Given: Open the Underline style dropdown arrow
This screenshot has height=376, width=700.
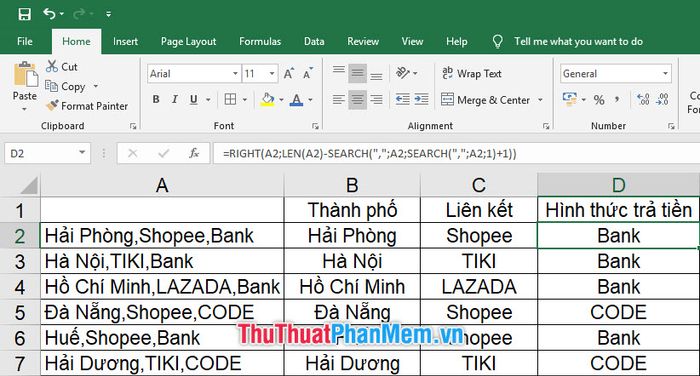Looking at the screenshot, I should [x=208, y=100].
